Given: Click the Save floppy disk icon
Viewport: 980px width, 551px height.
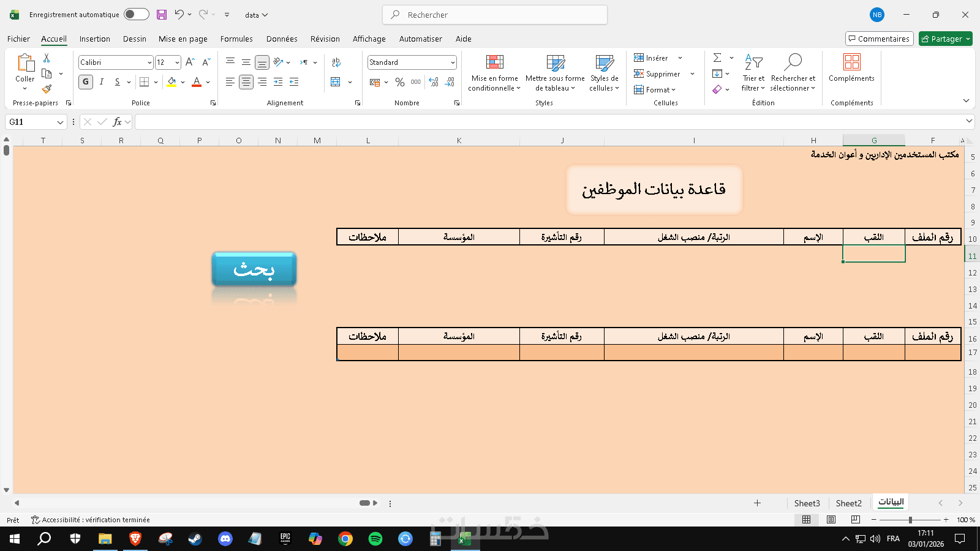Looking at the screenshot, I should pyautogui.click(x=162, y=15).
